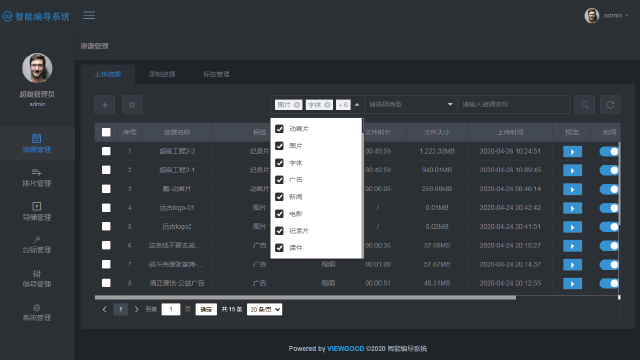This screenshot has width=640, height=360.
Task: Remove the 字体 tag chip
Action: (327, 105)
